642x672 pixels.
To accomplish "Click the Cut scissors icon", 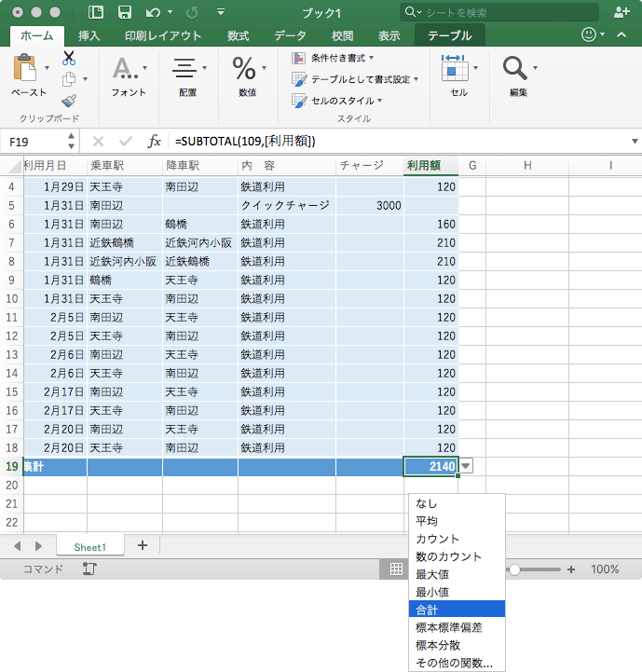I will coord(69,58).
